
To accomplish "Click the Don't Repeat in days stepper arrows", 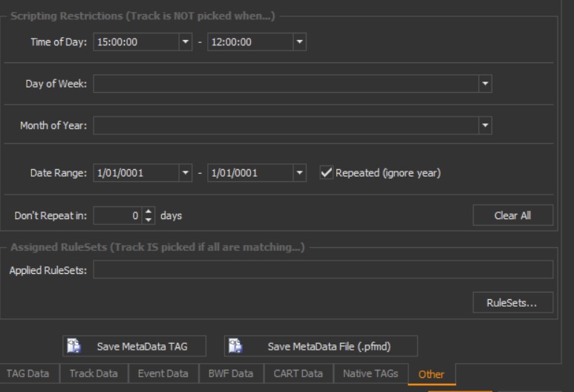I will coord(149,216).
